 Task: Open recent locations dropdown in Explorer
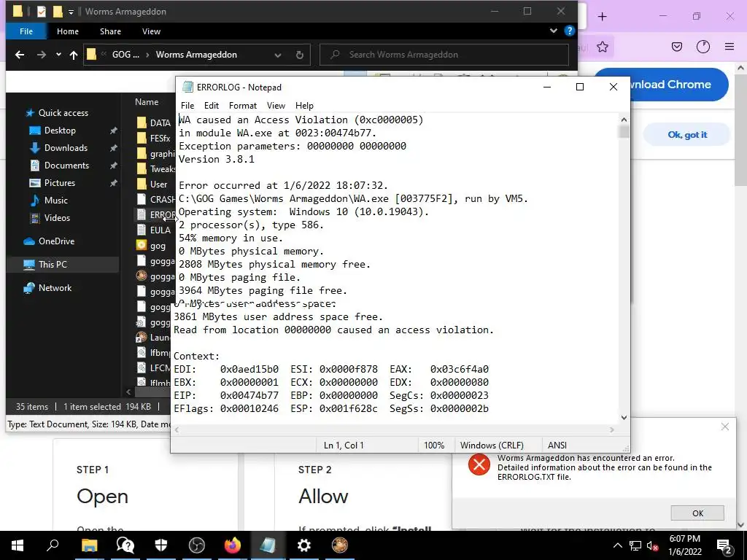coord(58,55)
